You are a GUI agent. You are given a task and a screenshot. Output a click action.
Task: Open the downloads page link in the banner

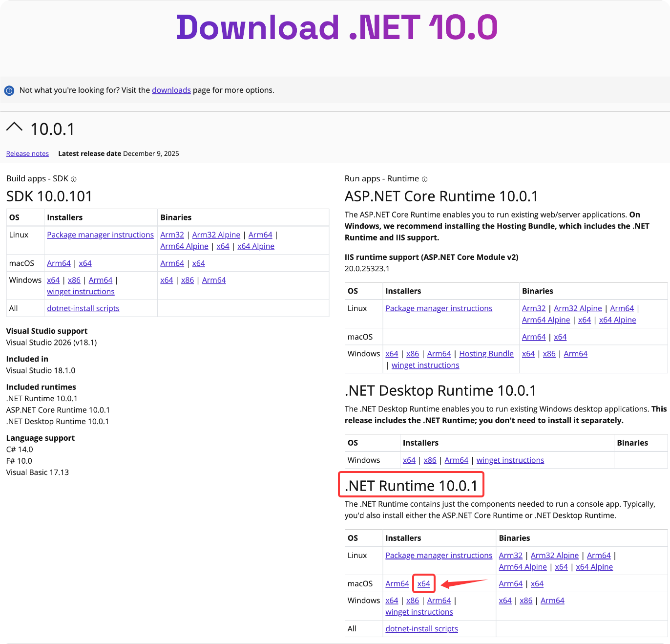[171, 90]
